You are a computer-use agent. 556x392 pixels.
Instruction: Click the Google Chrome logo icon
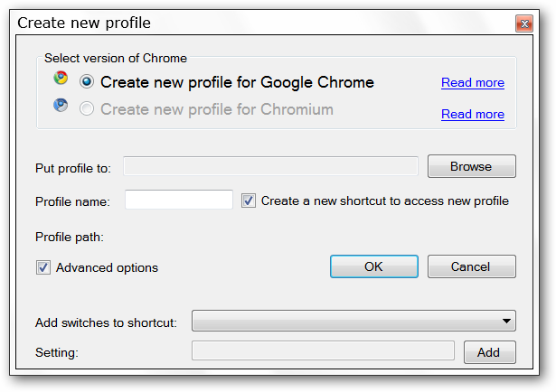pos(61,79)
